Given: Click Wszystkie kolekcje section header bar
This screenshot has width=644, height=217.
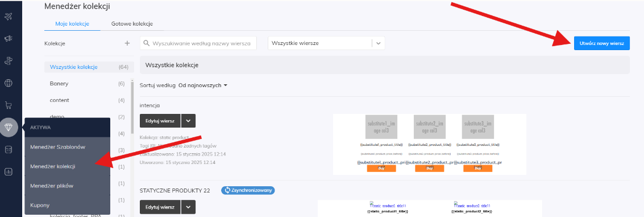Looking at the screenshot, I should (x=385, y=65).
